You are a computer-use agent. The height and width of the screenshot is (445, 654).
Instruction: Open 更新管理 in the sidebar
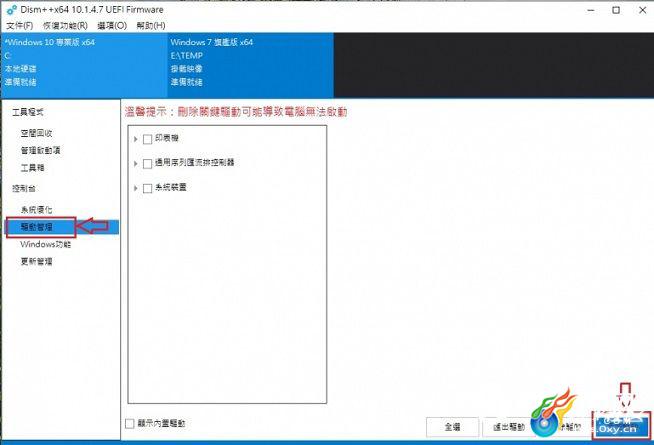point(36,261)
